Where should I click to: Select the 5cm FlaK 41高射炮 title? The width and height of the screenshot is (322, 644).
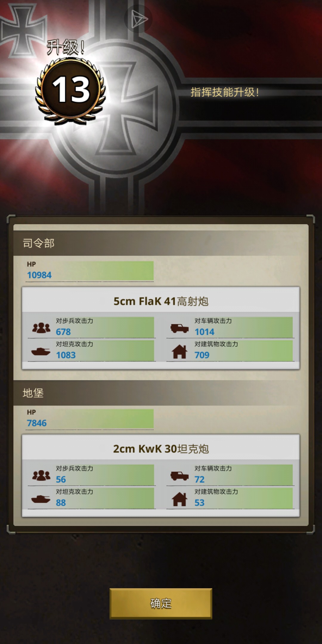[161, 301]
